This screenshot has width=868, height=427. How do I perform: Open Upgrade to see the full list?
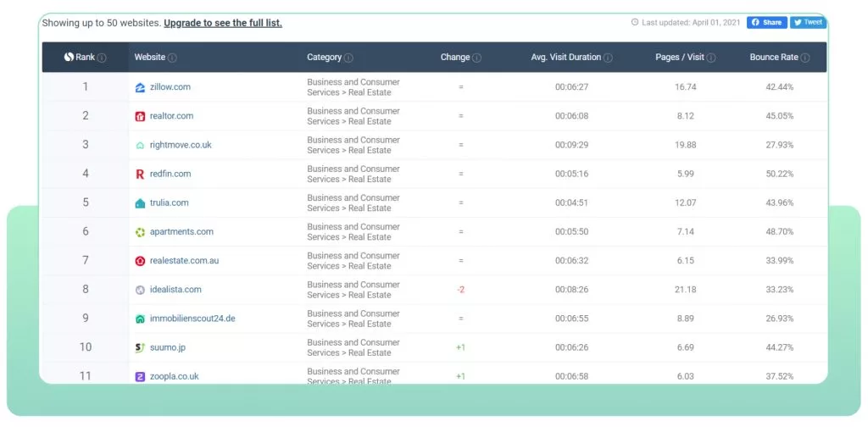point(223,23)
